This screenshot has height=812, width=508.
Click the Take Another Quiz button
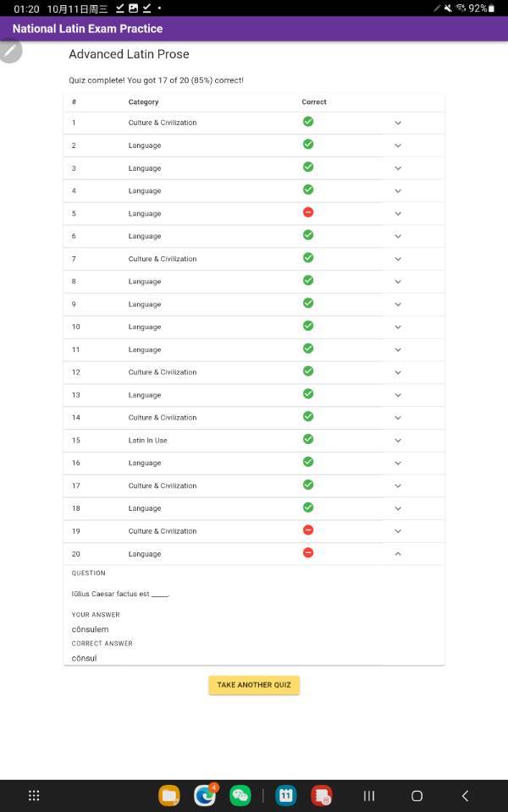tap(254, 684)
